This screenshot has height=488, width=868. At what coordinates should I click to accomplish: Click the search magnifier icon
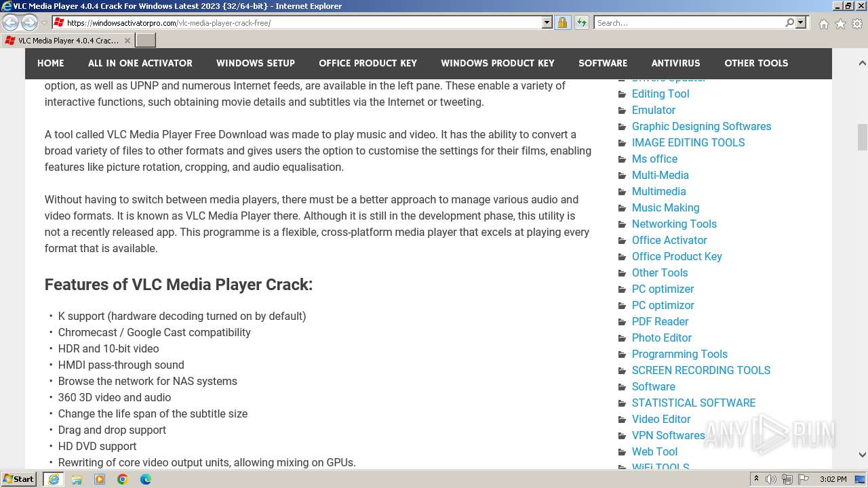coord(789,23)
